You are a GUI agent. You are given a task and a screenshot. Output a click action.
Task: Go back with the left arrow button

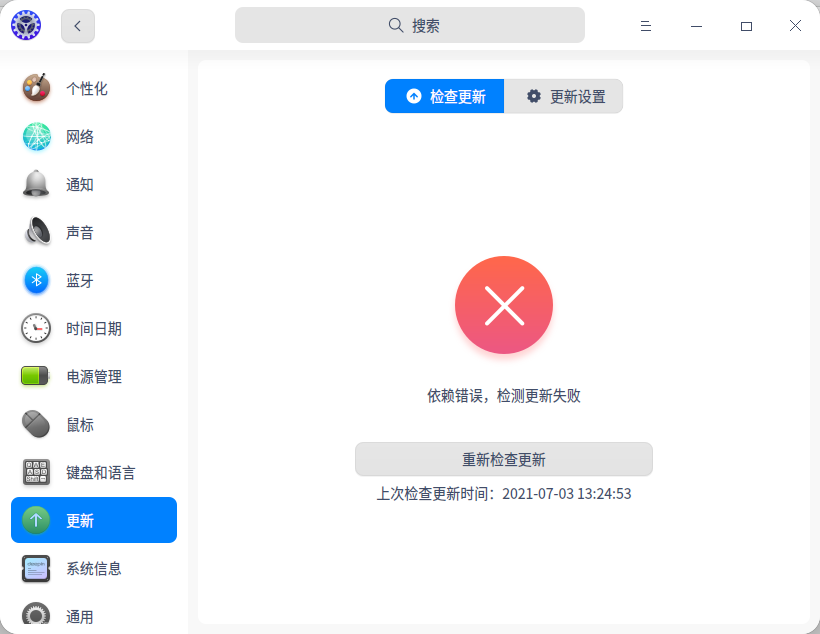point(78,26)
